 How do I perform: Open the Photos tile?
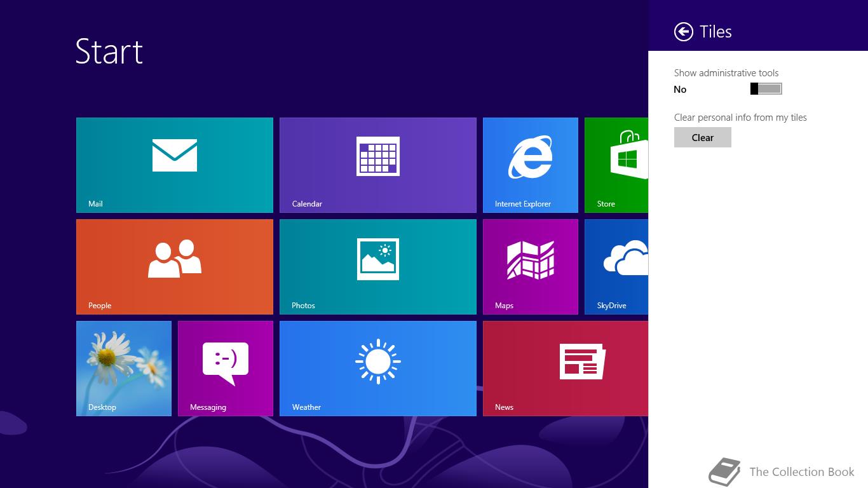(378, 267)
